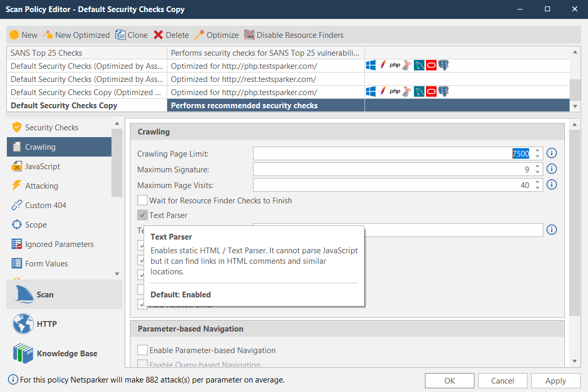588x392 pixels.
Task: Increase Maximum Signature with its up arrow
Action: coord(538,166)
